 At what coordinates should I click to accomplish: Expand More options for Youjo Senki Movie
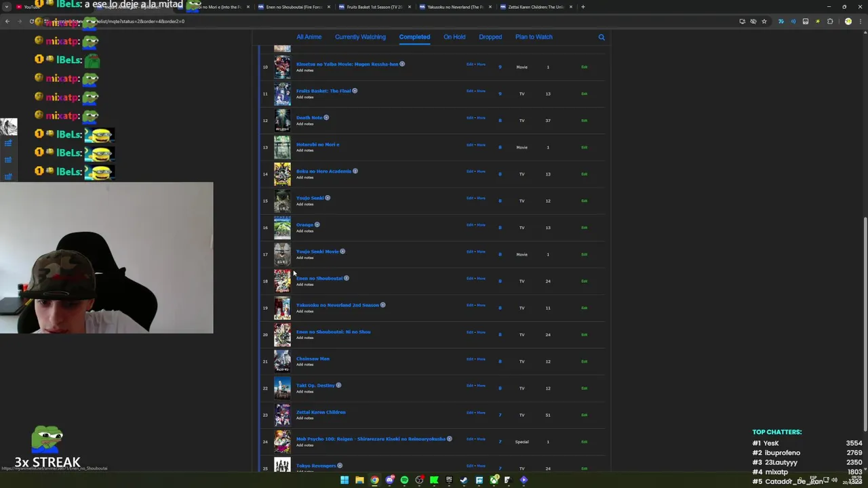pos(481,251)
